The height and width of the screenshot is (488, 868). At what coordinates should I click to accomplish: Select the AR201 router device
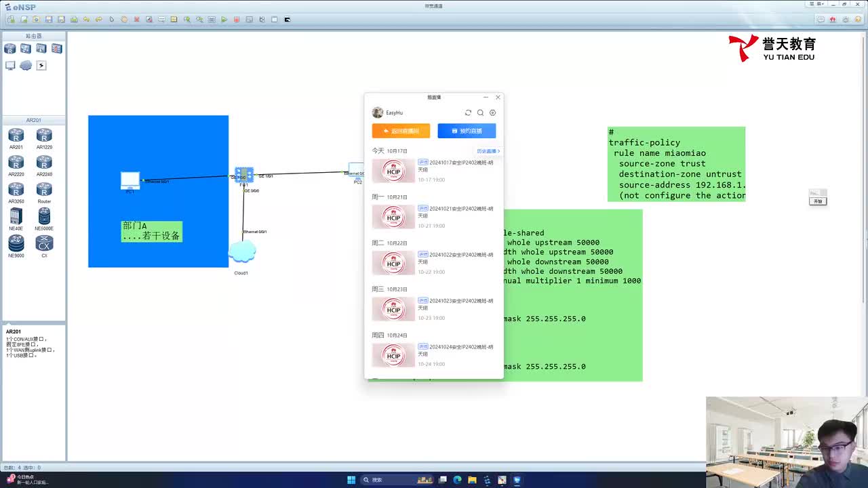pos(16,138)
